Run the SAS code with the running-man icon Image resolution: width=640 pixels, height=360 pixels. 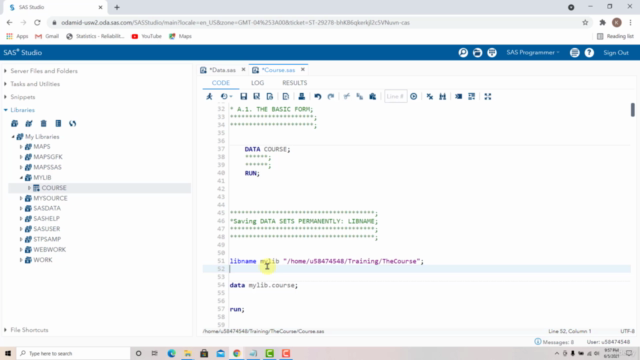click(x=209, y=96)
